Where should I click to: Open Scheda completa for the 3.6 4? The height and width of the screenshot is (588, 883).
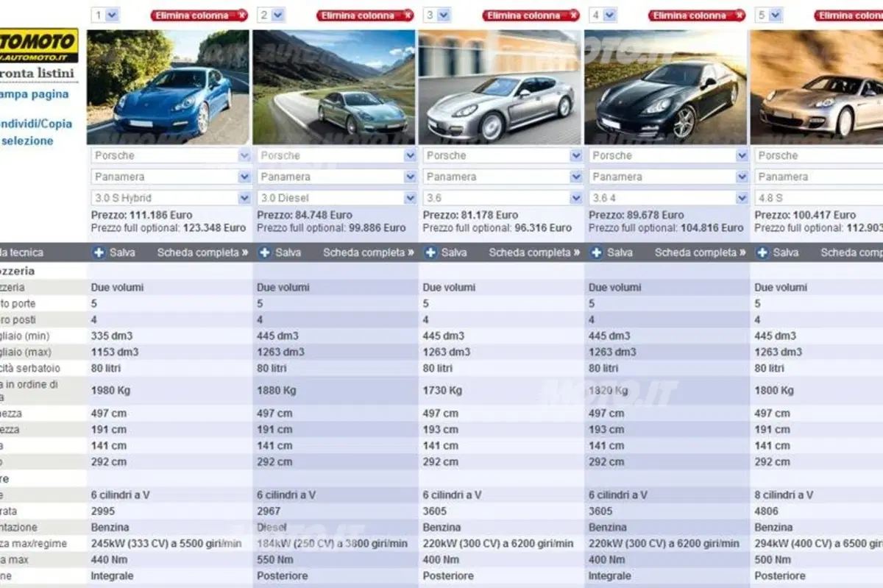point(701,252)
